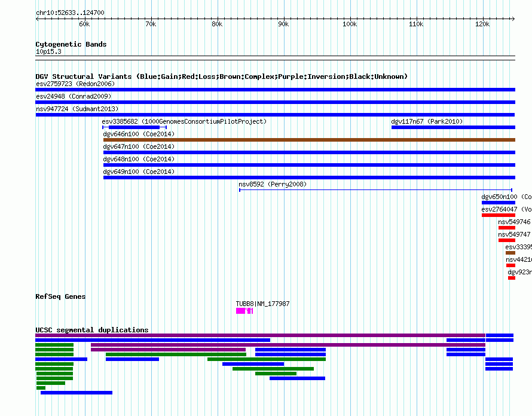Click the dgv648n100 (Coe2014) label
Viewport: 532px width, 416px height.
pyautogui.click(x=139, y=159)
